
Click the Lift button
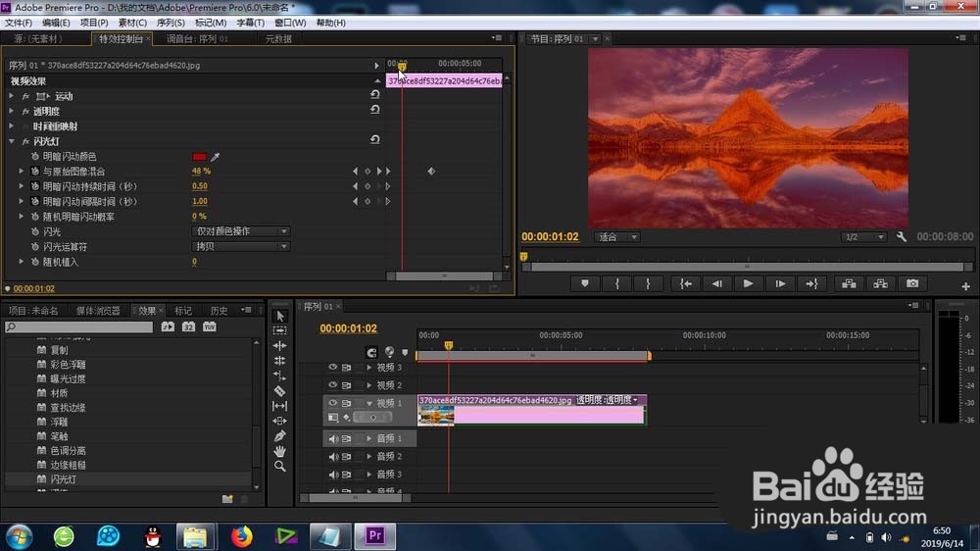(x=849, y=284)
